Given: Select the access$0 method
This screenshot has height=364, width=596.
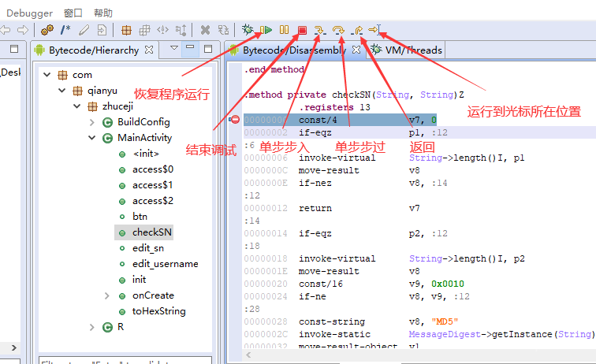Looking at the screenshot, I should tap(153, 169).
